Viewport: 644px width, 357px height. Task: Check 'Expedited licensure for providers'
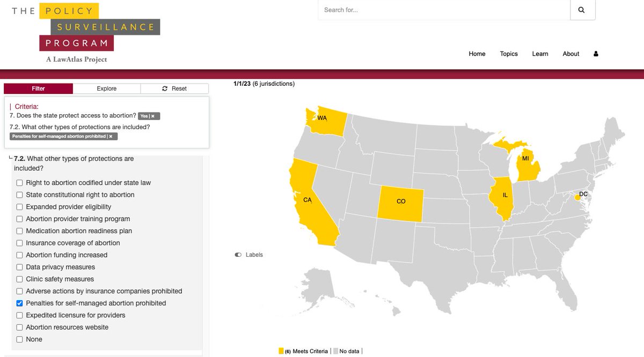20,315
